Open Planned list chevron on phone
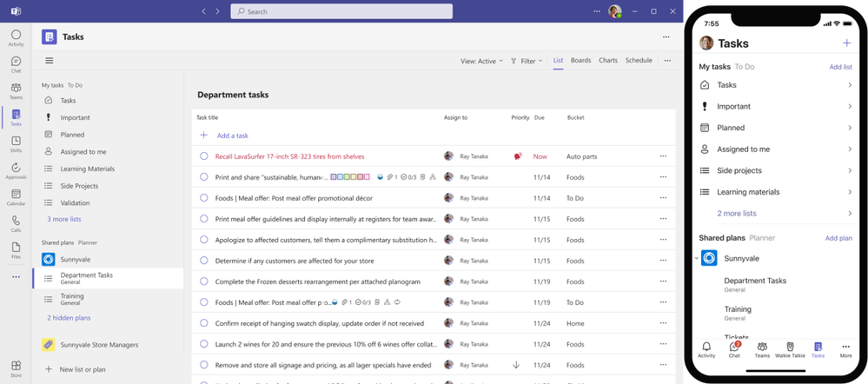This screenshot has height=384, width=868. point(849,128)
